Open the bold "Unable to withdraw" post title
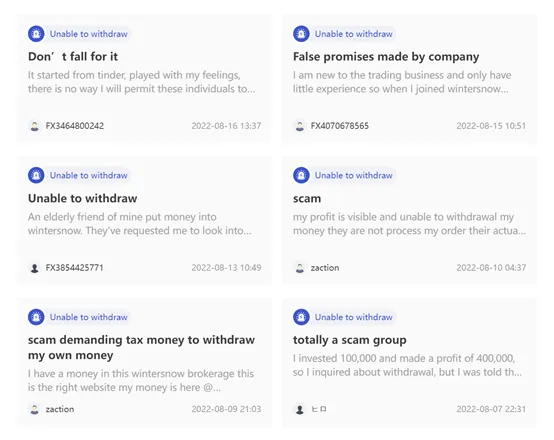Screen dimensions: 554x440 [x=82, y=198]
